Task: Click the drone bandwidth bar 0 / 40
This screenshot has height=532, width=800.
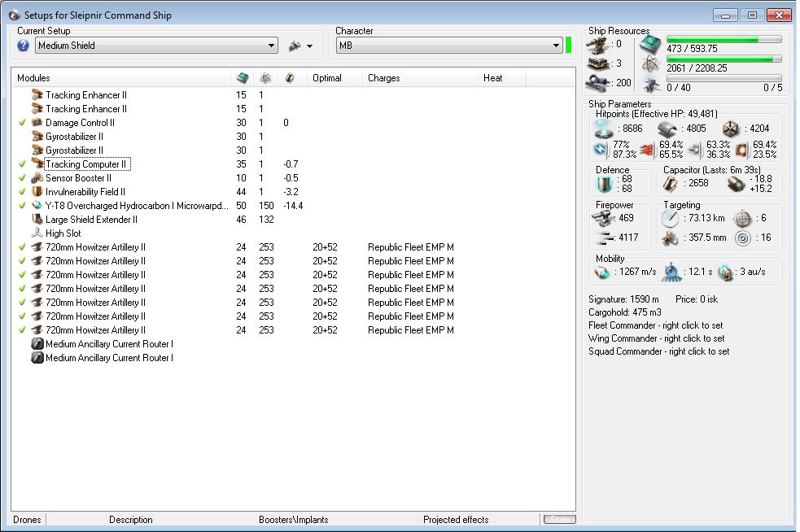Action: [x=724, y=78]
